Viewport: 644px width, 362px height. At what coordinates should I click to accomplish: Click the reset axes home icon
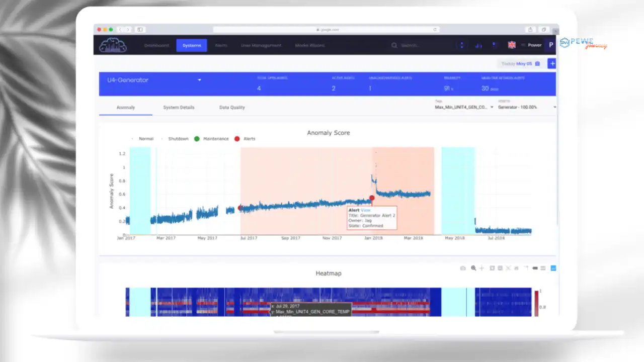515,268
